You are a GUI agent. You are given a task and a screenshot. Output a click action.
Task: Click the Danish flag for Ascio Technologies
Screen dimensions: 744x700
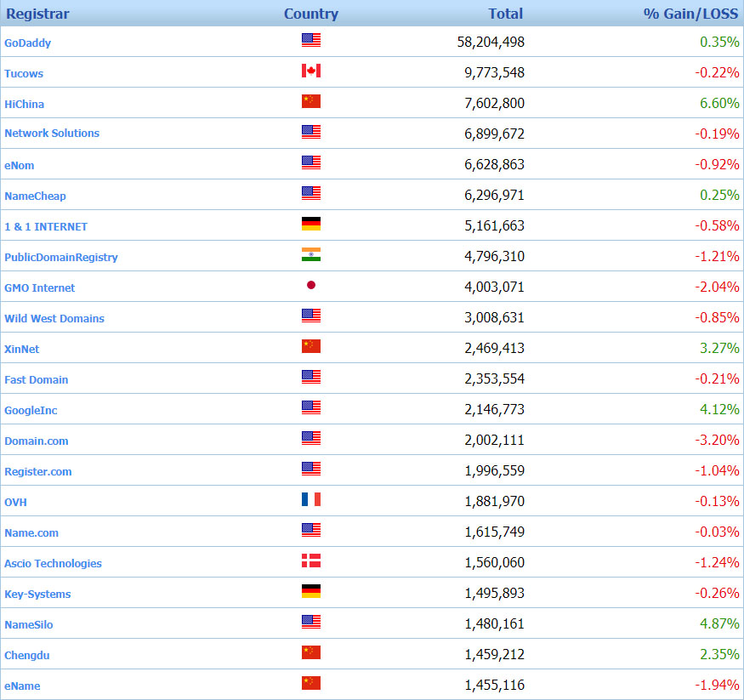tap(310, 561)
